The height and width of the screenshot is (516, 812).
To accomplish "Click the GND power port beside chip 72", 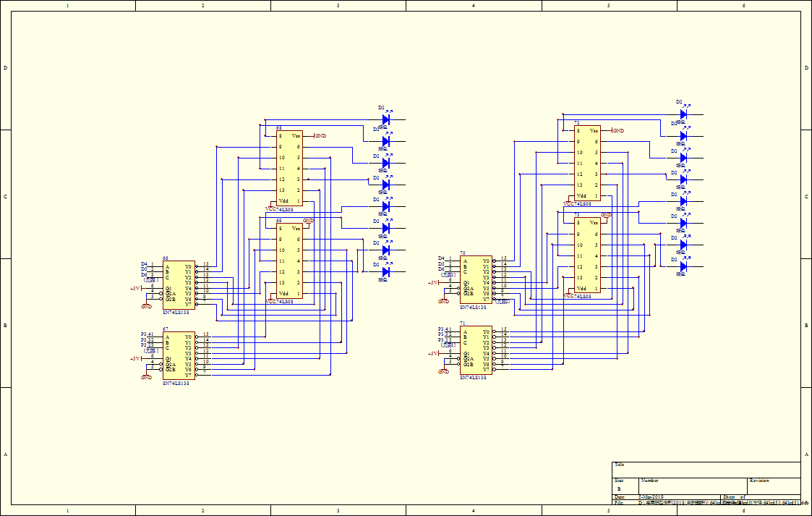I will pos(617,130).
